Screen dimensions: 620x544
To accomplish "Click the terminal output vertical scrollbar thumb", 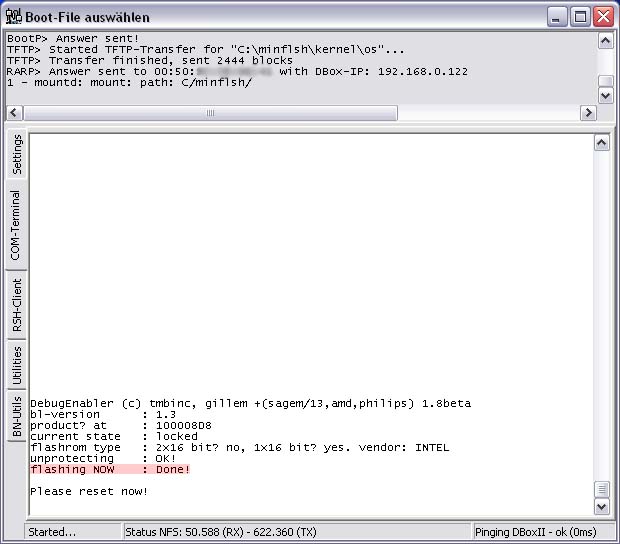I will pyautogui.click(x=601, y=489).
